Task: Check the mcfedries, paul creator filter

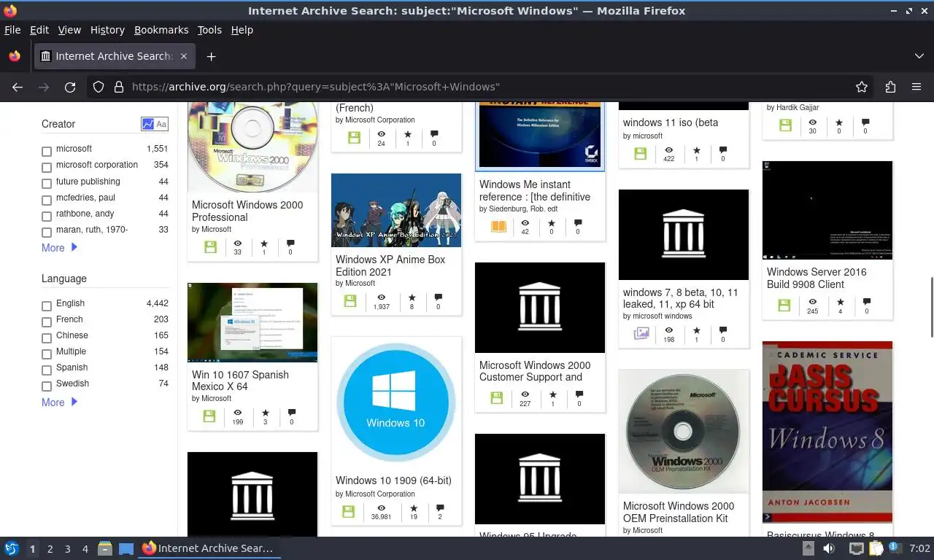Action: [47, 200]
